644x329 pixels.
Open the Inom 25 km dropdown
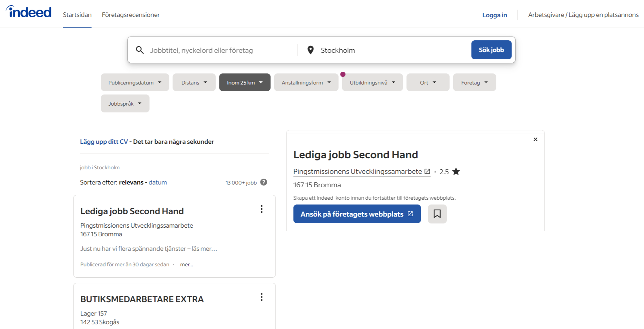pyautogui.click(x=245, y=82)
